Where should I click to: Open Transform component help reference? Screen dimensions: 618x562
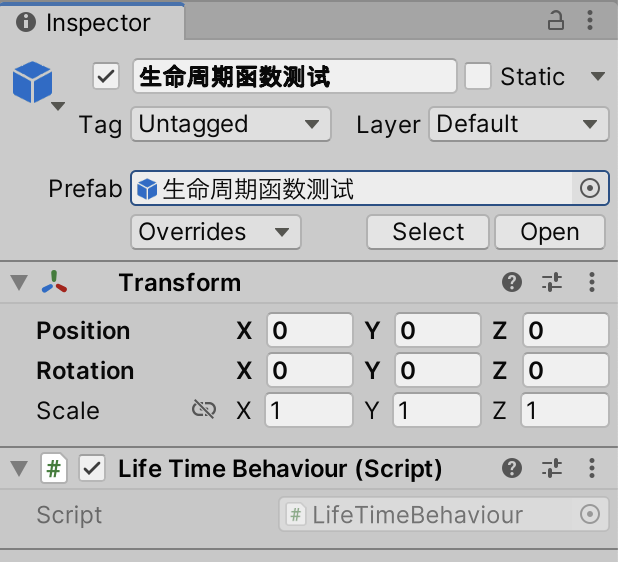point(512,283)
